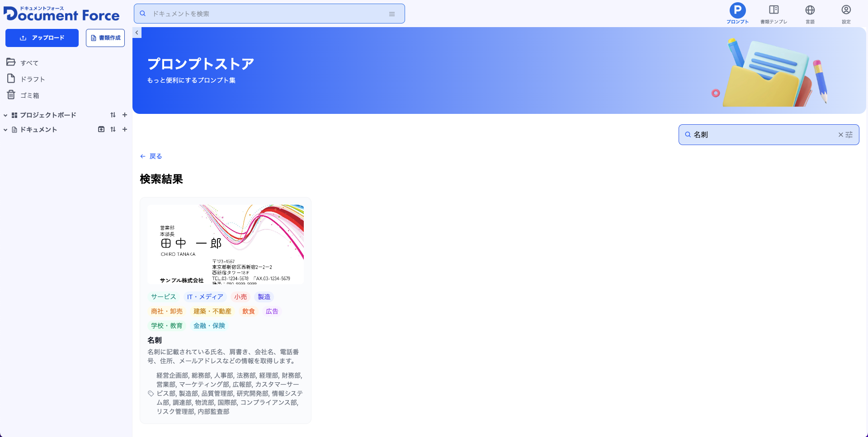Select the サービス tag
The height and width of the screenshot is (437, 868).
164,297
